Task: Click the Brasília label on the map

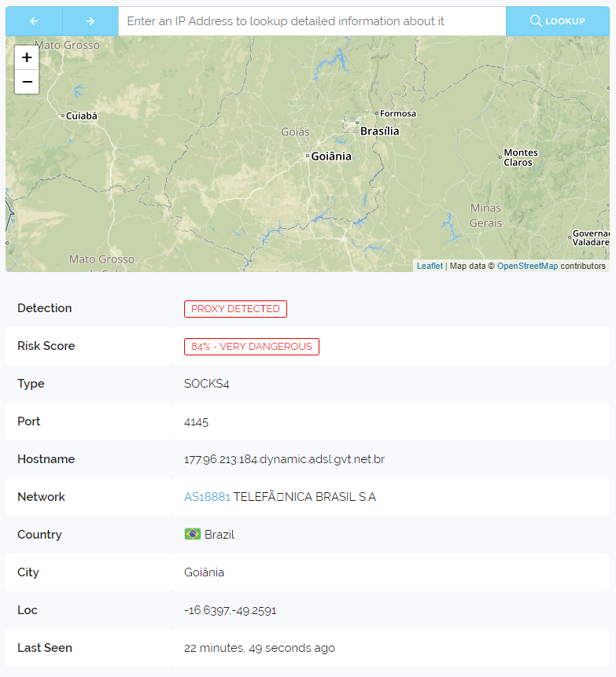Action: [x=379, y=131]
